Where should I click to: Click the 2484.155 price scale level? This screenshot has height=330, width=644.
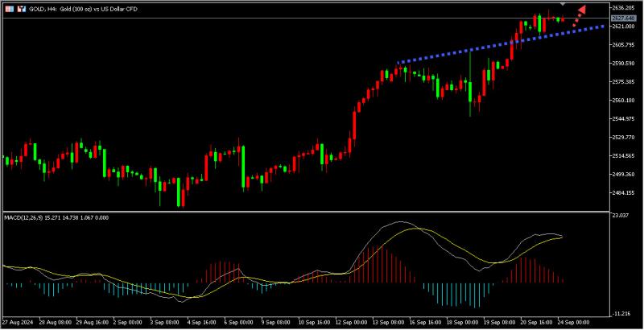[622, 192]
